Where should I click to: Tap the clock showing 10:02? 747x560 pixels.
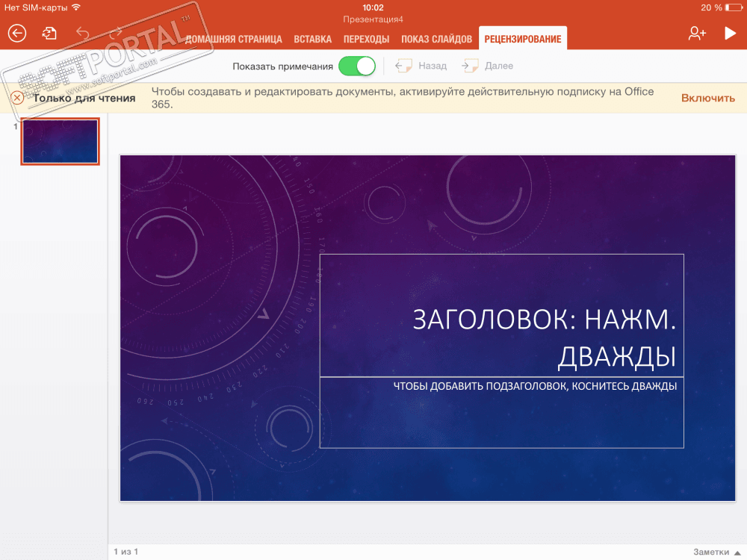click(x=373, y=7)
